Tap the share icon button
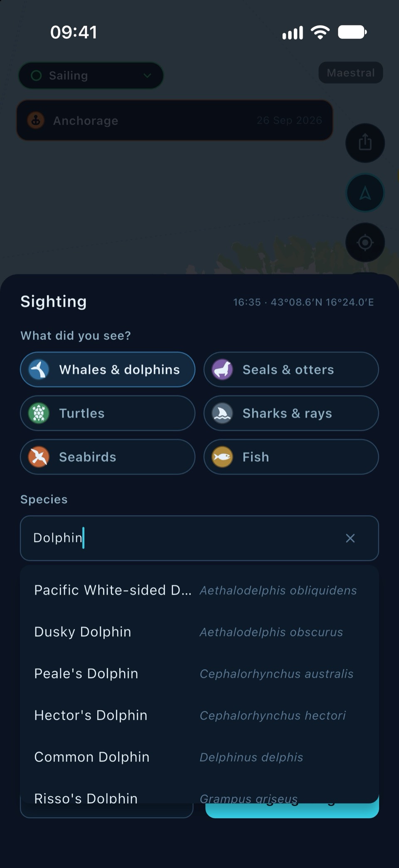 click(365, 143)
